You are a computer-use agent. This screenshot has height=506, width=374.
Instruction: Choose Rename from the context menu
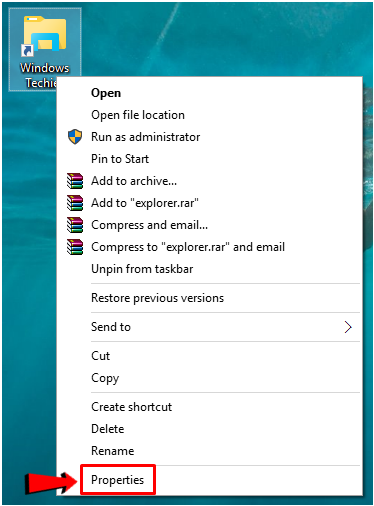(209, 451)
